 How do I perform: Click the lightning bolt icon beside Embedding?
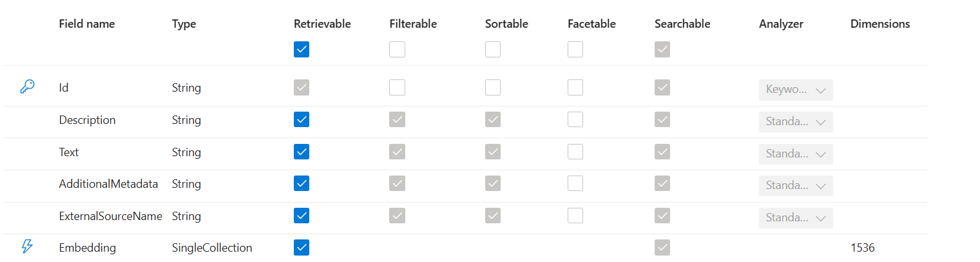tap(27, 247)
